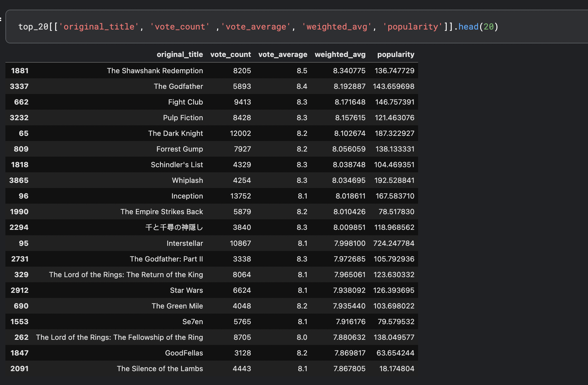The image size is (588, 385).
Task: Click vote count value 3128
Action: tap(242, 353)
